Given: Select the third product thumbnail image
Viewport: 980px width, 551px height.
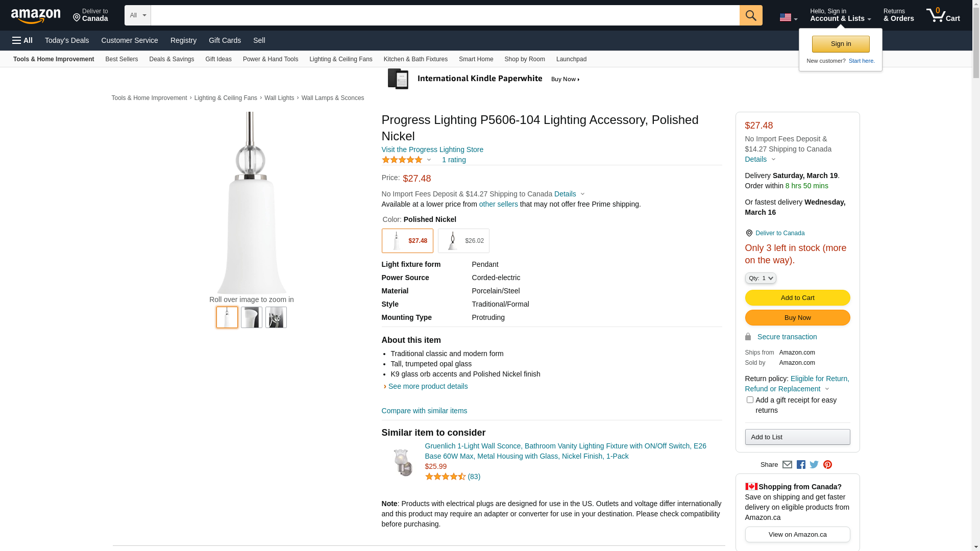Looking at the screenshot, I should (276, 317).
